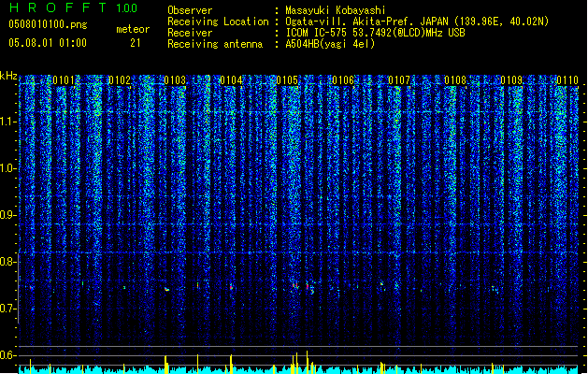Click the Ogata-vill. Akita-Pref. JAPAN location text
The image size is (588, 374).
click(x=417, y=22)
